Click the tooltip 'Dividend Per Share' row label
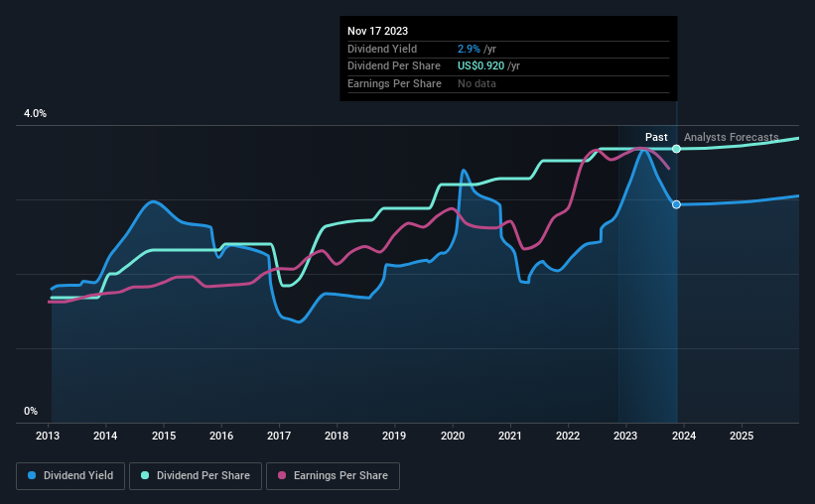This screenshot has height=504, width=815. point(394,66)
